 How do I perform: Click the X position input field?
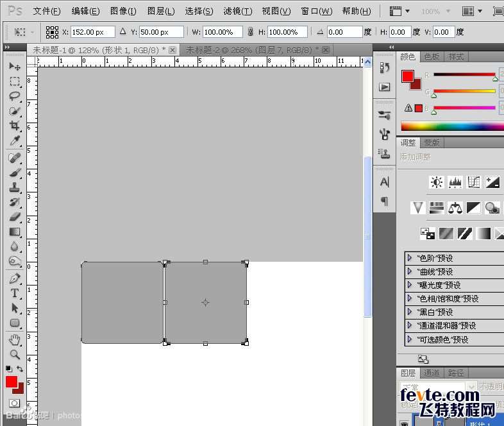(92, 32)
